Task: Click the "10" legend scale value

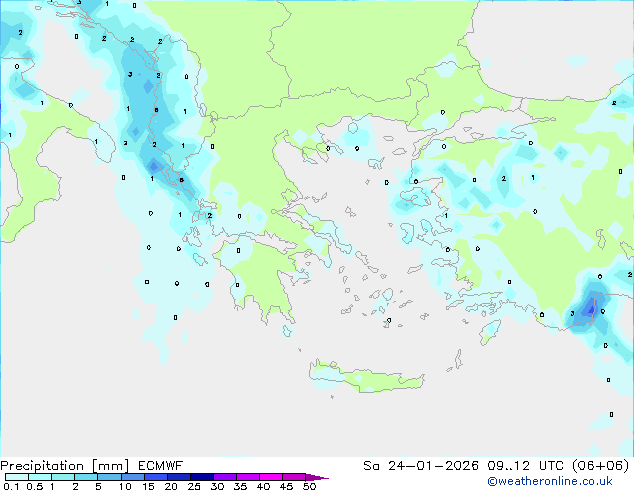Action: point(125,486)
